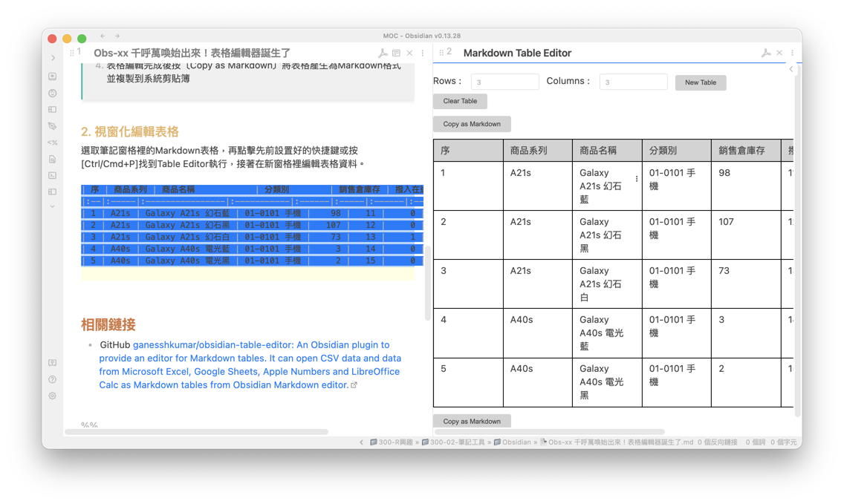Click the note pane vertical scrollbar
Image resolution: width=844 pixels, height=504 pixels.
click(428, 284)
